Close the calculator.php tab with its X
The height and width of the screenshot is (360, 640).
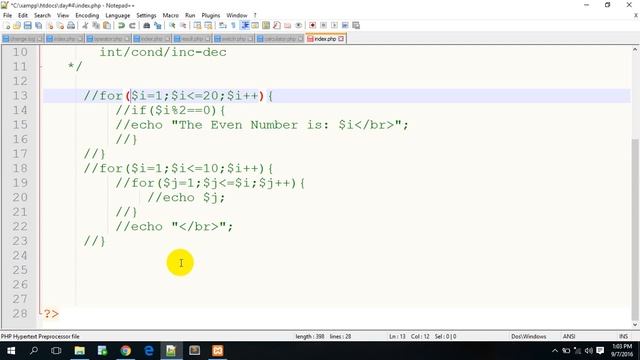[300, 39]
